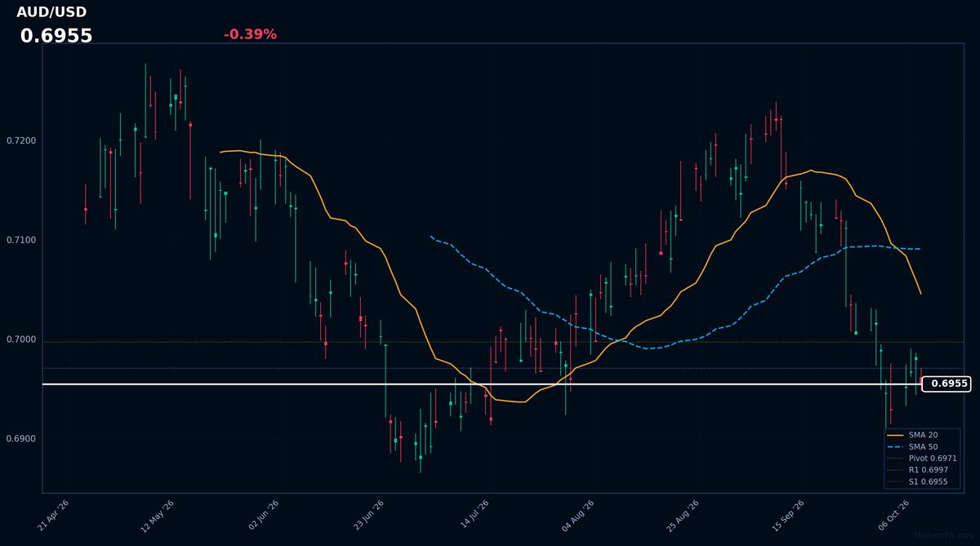The image size is (980, 546).
Task: Click the 06 Oct '26 date label
Action: click(894, 517)
